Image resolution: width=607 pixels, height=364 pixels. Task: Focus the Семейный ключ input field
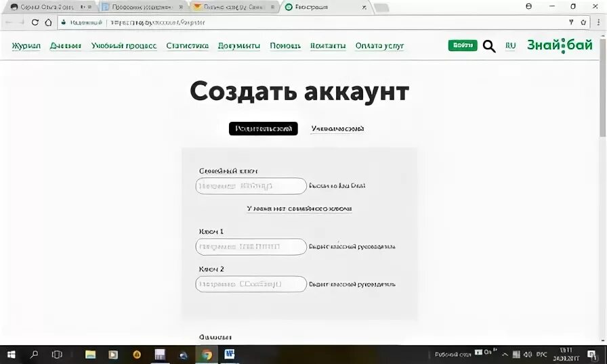pyautogui.click(x=251, y=186)
